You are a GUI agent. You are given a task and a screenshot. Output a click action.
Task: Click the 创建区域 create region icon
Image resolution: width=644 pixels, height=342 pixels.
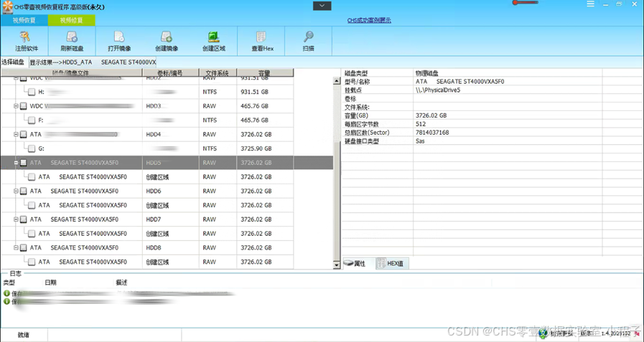[213, 37]
